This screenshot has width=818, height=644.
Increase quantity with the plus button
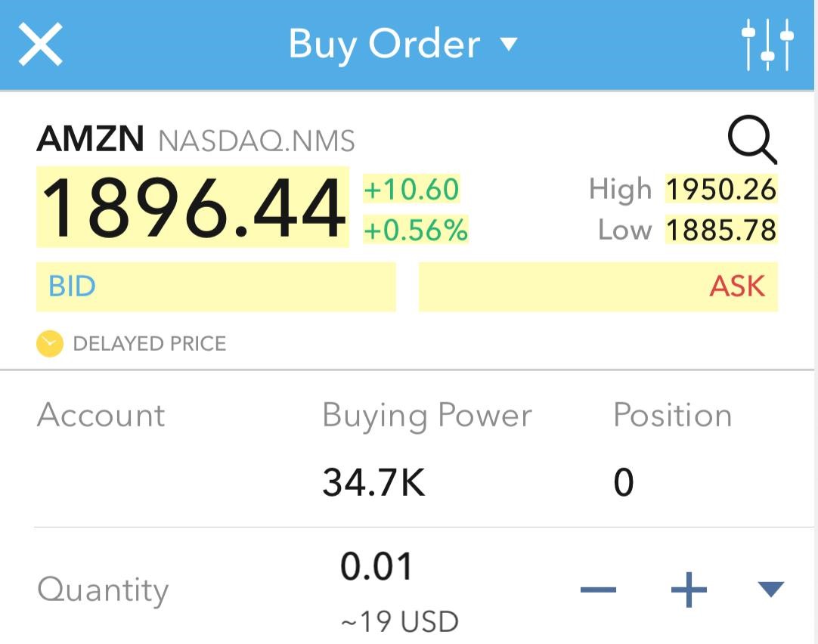689,590
